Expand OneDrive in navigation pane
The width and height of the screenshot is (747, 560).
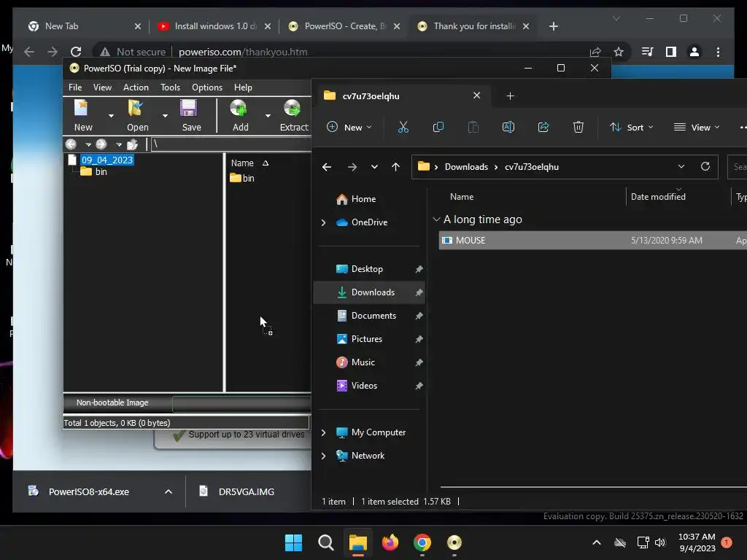tap(323, 222)
